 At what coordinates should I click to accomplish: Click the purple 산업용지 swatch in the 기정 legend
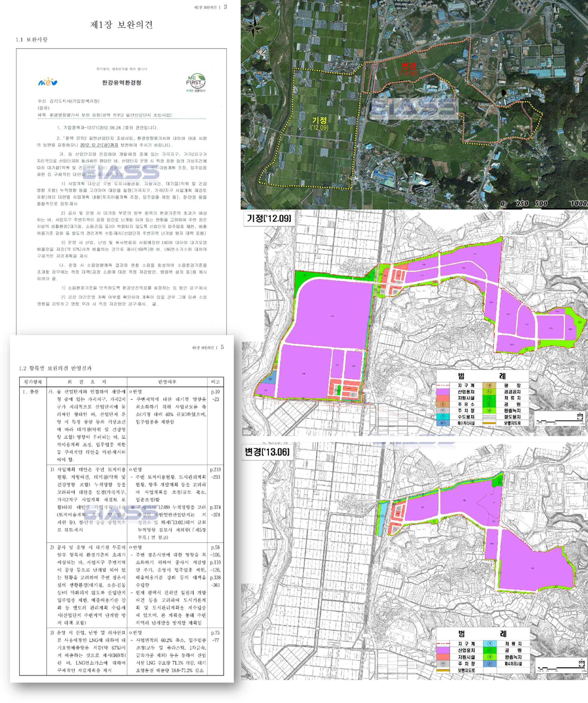coord(443,392)
